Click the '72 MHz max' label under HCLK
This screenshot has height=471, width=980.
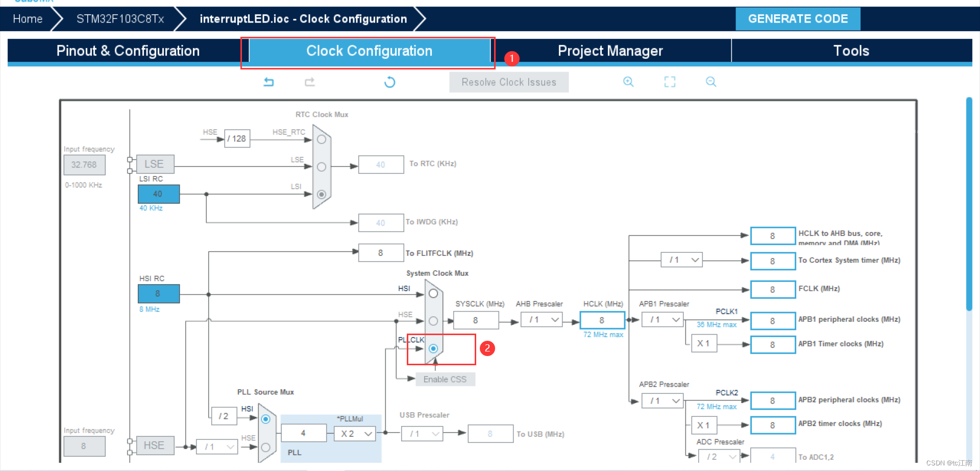(603, 335)
